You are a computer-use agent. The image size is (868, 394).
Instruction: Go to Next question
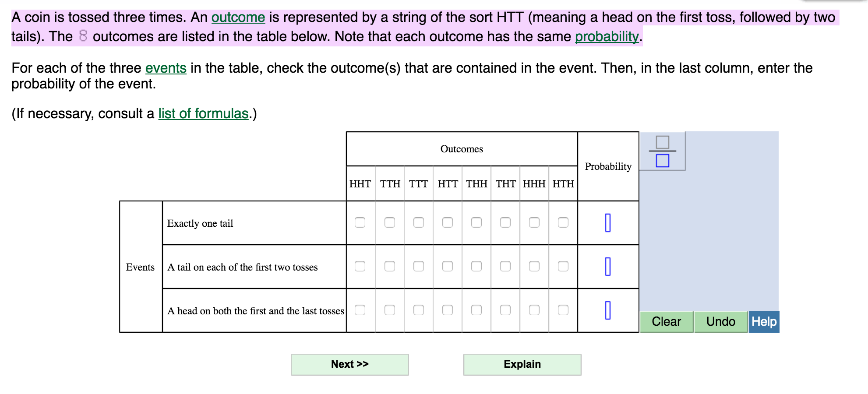tap(349, 364)
